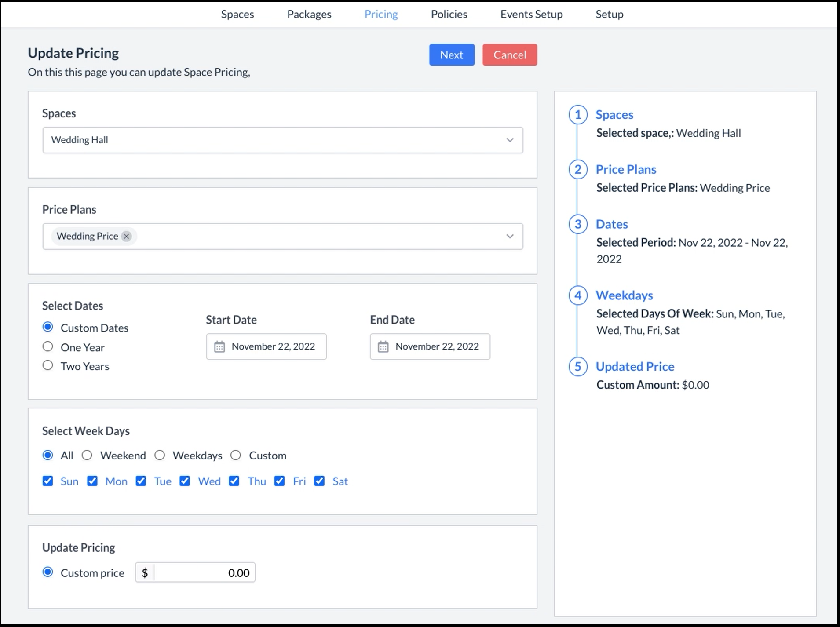Click step 1 circle for Spaces
Screen dimensions: 840x627
click(x=578, y=115)
